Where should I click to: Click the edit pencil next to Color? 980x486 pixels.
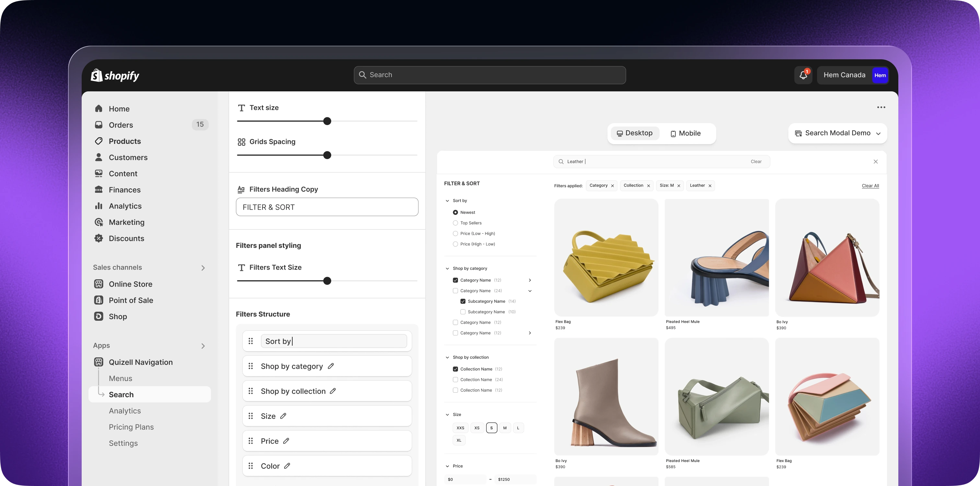point(287,466)
